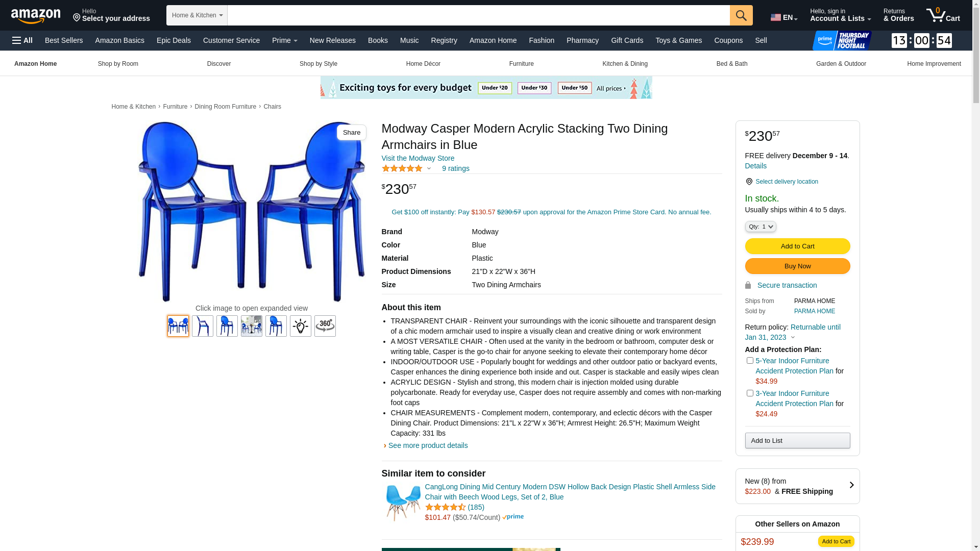Click inside the search text field
The width and height of the screenshot is (980, 551).
coord(478,15)
